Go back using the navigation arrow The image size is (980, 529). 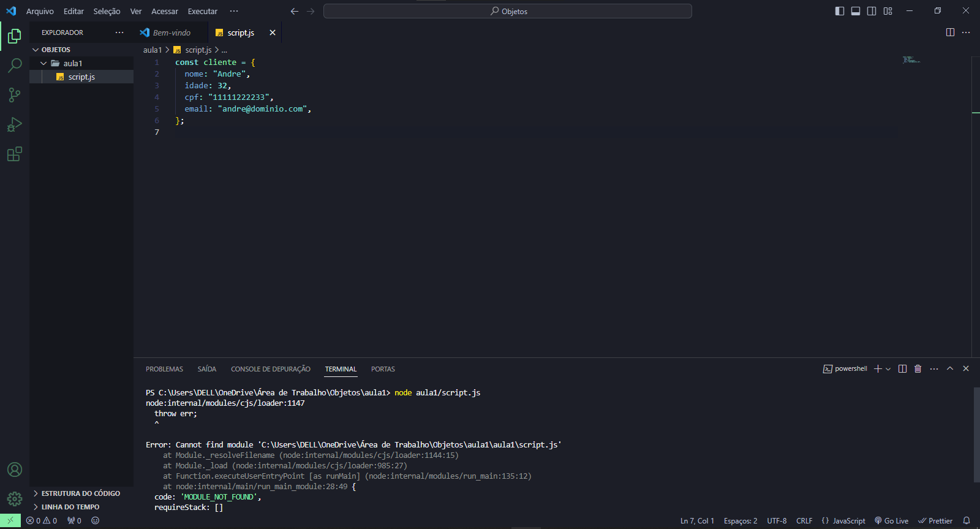(295, 11)
